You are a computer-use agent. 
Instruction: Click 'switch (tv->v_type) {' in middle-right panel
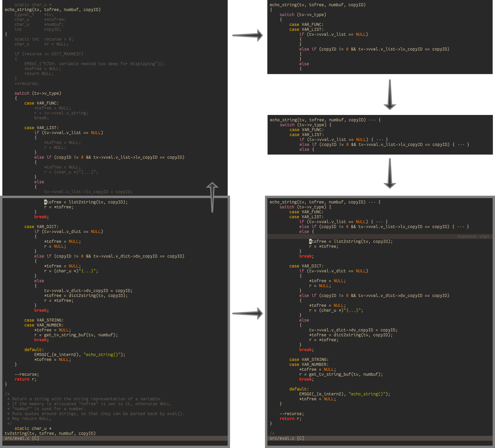(306, 125)
